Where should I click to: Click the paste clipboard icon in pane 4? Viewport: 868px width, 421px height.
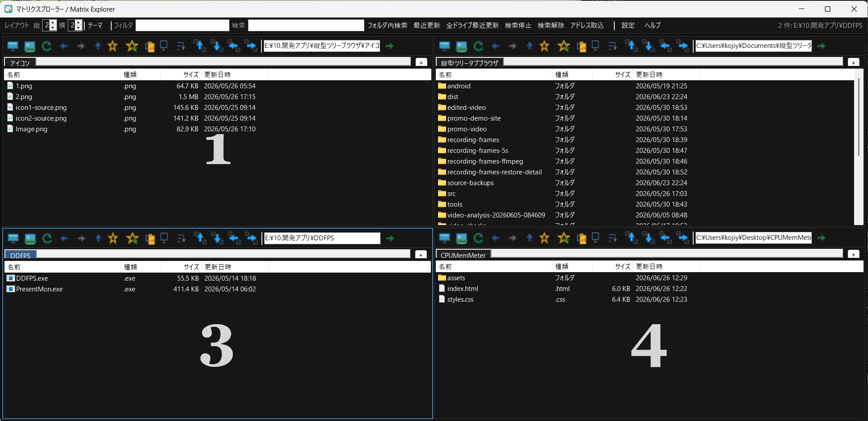coord(582,238)
